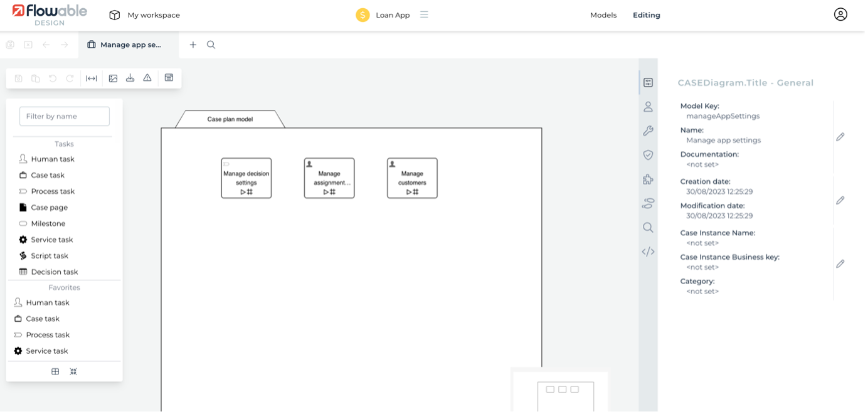Image resolution: width=868 pixels, height=414 pixels.
Task: Open the shield icon in right sidebar
Action: pyautogui.click(x=648, y=155)
